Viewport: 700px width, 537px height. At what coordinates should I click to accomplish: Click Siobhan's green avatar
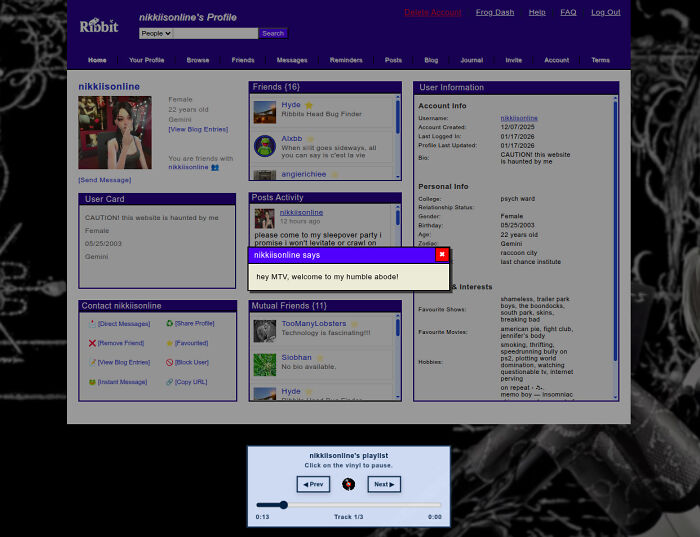tap(265, 365)
